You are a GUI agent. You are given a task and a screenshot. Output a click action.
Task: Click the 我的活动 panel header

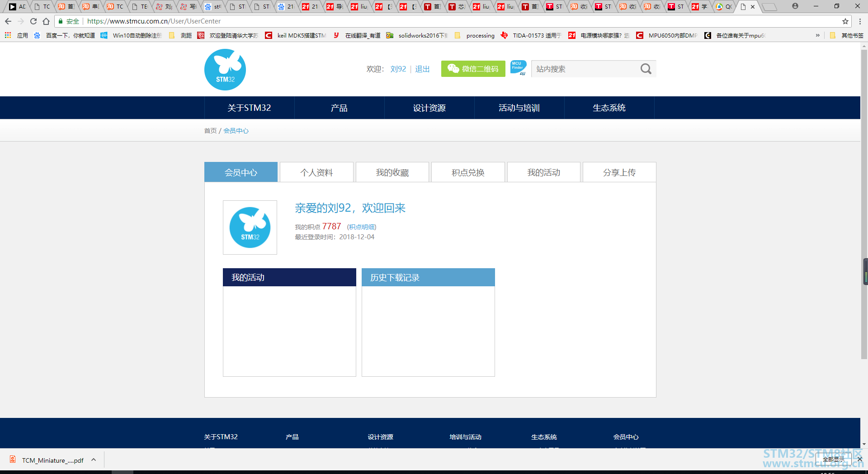click(x=289, y=277)
